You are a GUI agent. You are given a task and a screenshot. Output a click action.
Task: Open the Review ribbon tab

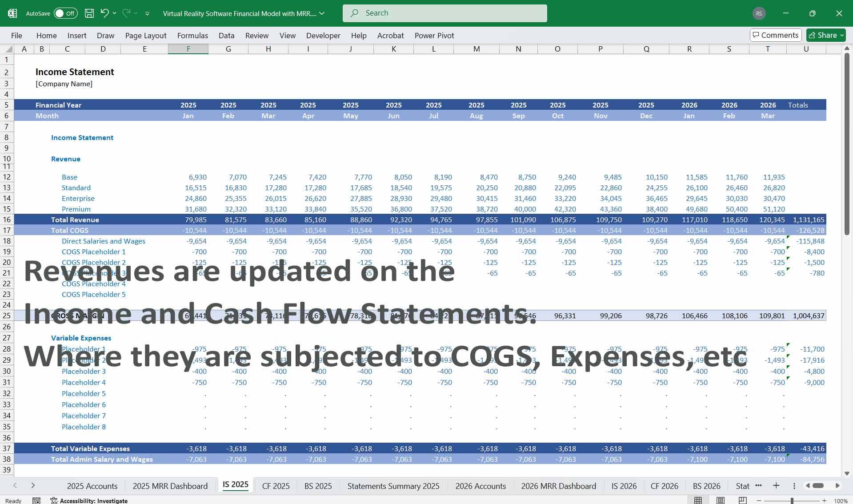coord(257,36)
